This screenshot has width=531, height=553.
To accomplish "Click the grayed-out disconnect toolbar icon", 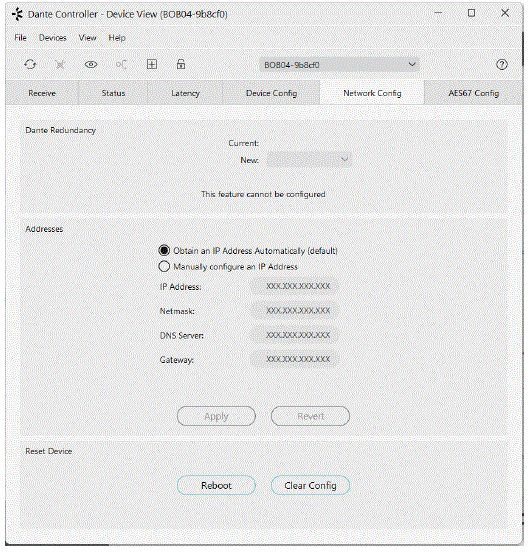I will (60, 65).
